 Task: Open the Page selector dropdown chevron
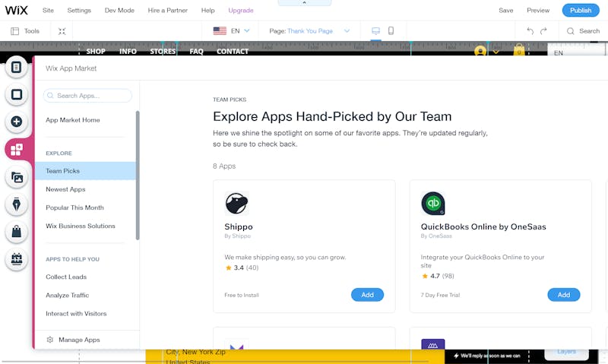coord(347,30)
